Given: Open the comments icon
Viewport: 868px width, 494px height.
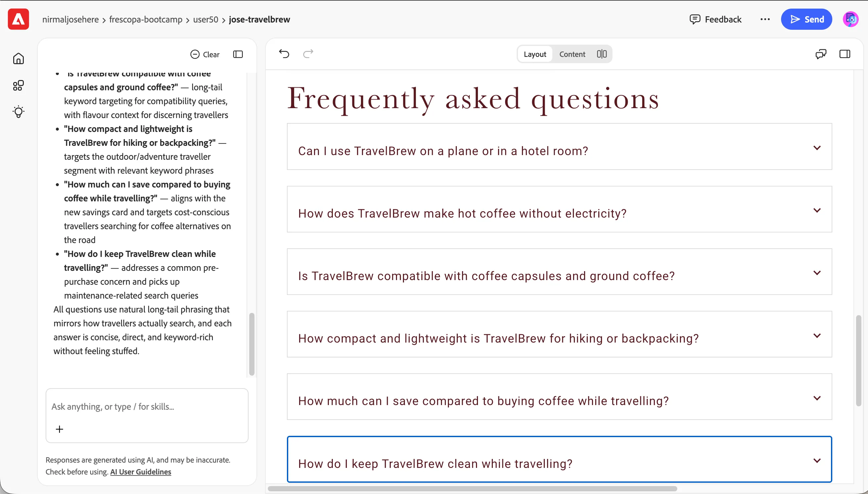Looking at the screenshot, I should click(x=821, y=54).
